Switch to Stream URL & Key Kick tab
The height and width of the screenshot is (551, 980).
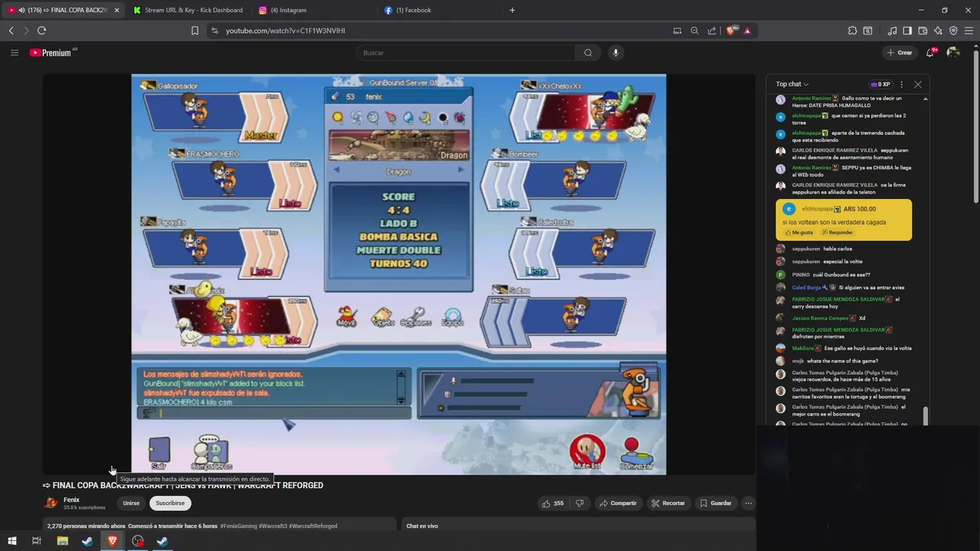(x=188, y=10)
